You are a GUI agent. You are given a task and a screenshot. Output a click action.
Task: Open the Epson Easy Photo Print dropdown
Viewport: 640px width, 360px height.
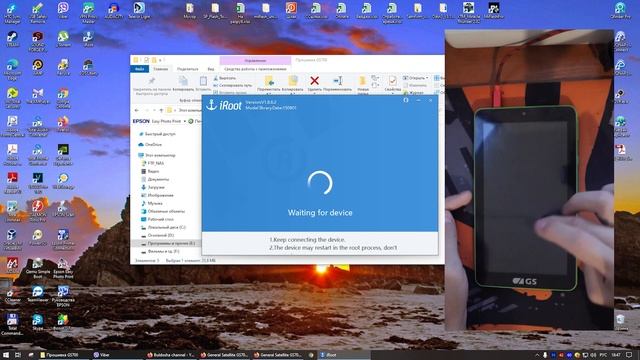(184, 121)
